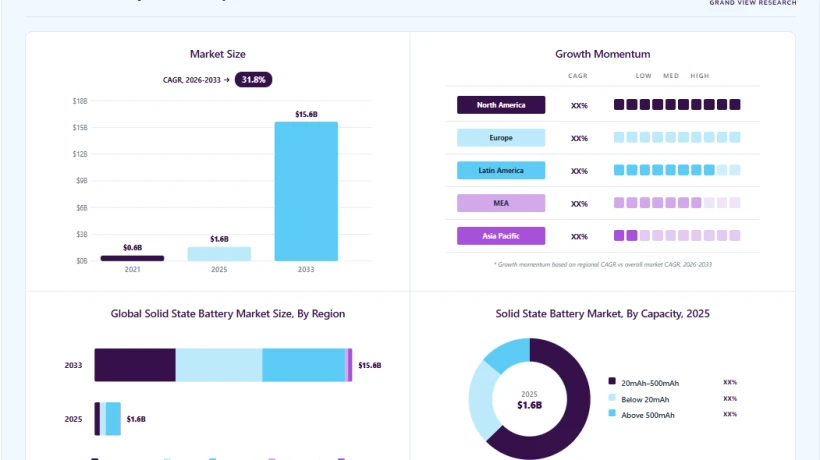820x460 pixels.
Task: Click the 2021 market size bar
Action: tap(132, 258)
